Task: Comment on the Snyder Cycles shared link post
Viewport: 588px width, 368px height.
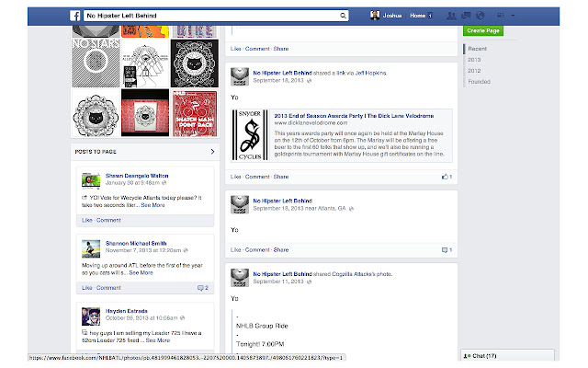Action: [x=257, y=177]
